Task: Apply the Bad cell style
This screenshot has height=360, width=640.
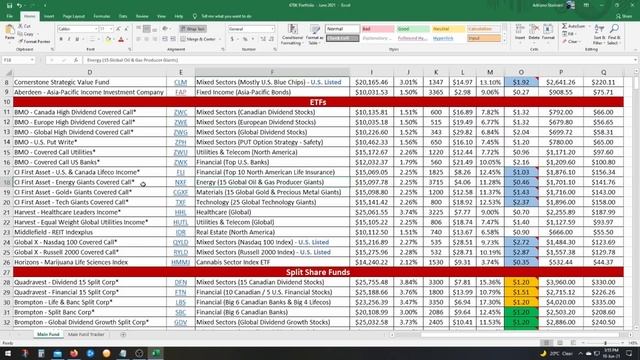Action: (x=378, y=29)
